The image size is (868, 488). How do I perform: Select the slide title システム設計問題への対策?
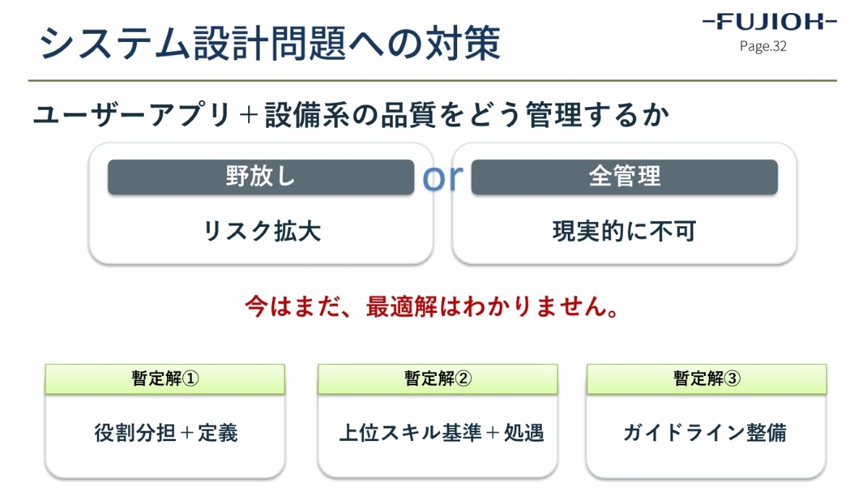(269, 43)
